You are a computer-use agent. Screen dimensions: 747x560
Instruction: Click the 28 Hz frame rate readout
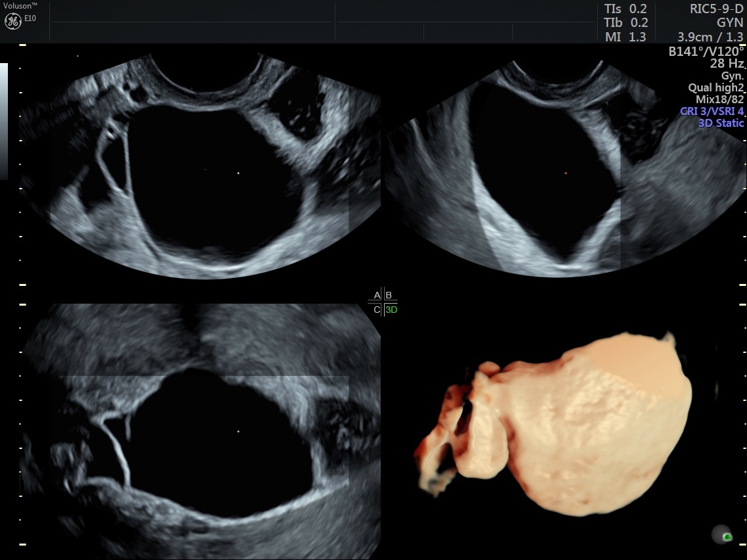(727, 64)
